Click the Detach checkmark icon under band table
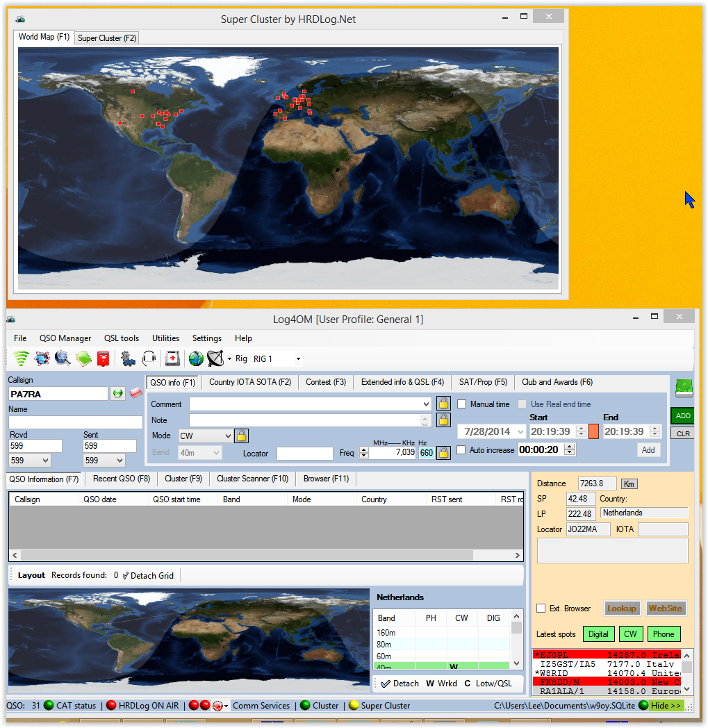This screenshot has height=728, width=708. pyautogui.click(x=386, y=684)
